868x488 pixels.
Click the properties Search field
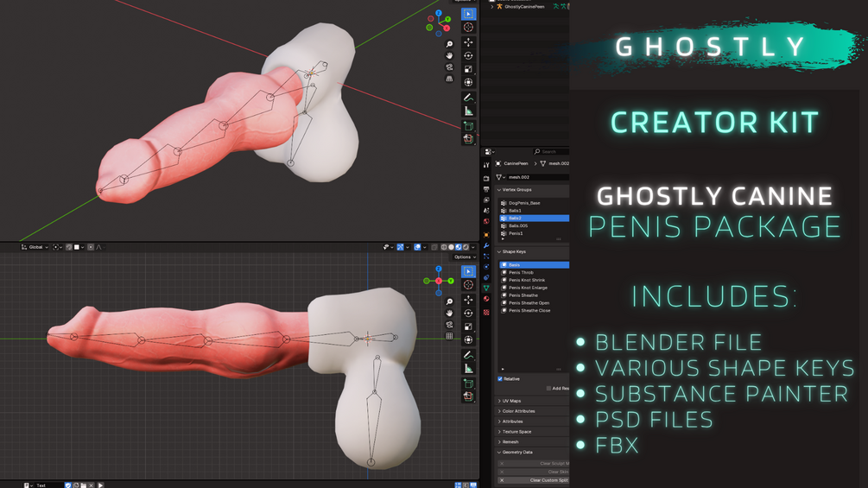[551, 152]
